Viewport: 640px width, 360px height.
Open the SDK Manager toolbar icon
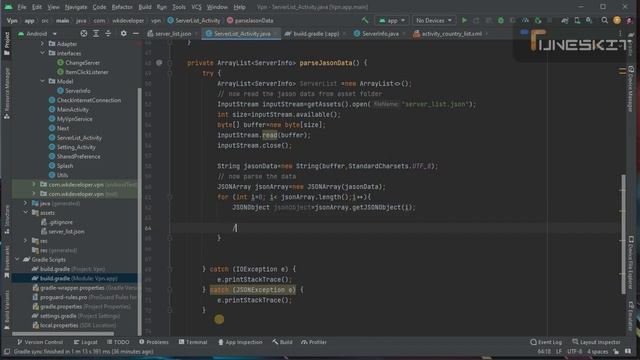pyautogui.click(x=589, y=20)
